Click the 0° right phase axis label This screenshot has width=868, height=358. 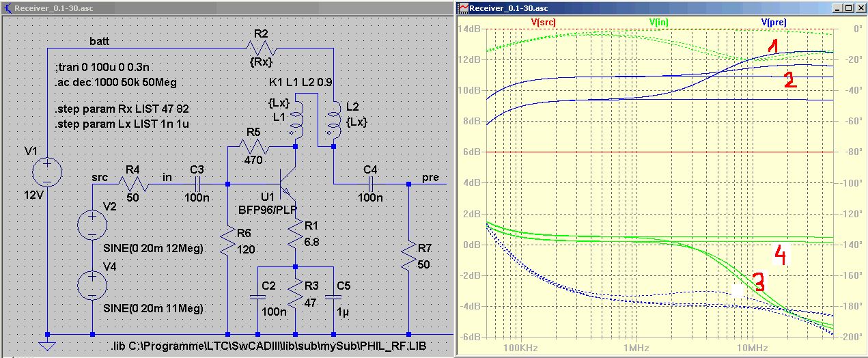coord(858,29)
